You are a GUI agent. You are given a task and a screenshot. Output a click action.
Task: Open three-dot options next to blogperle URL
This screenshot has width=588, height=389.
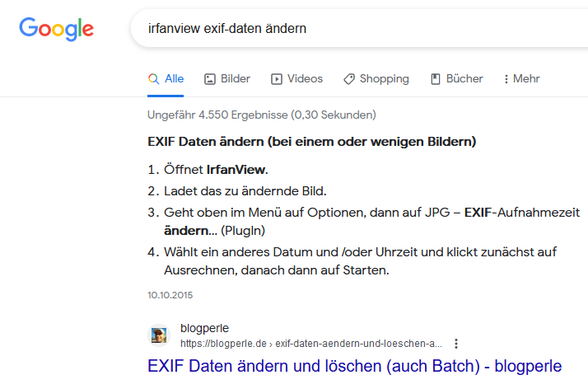pos(456,344)
